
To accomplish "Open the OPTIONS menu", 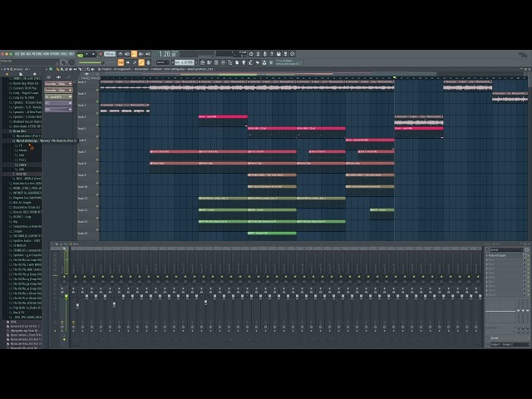I will (55, 54).
